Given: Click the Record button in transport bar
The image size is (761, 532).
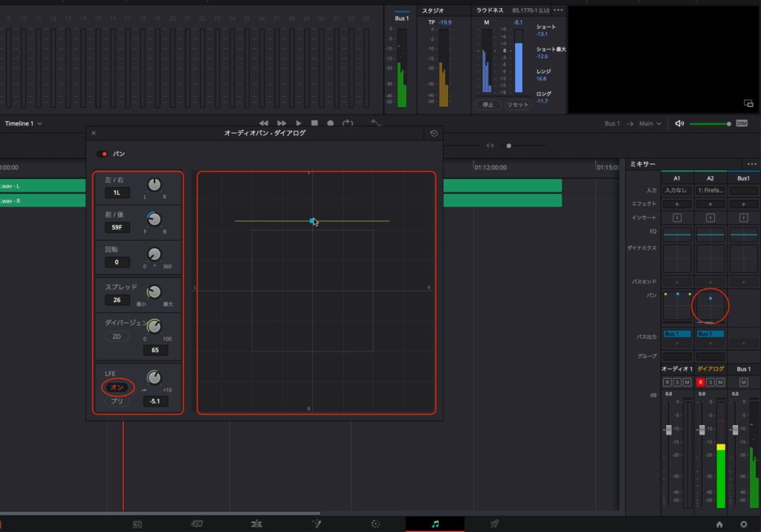Looking at the screenshot, I should [x=331, y=123].
